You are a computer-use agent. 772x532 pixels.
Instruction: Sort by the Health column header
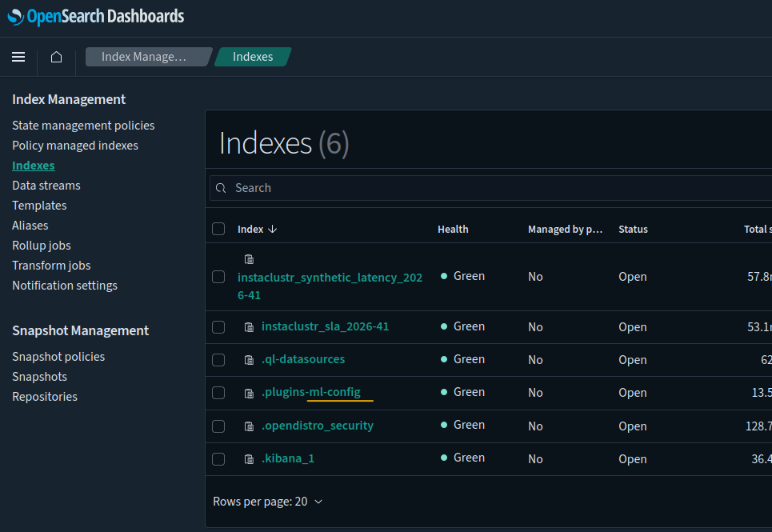point(453,230)
